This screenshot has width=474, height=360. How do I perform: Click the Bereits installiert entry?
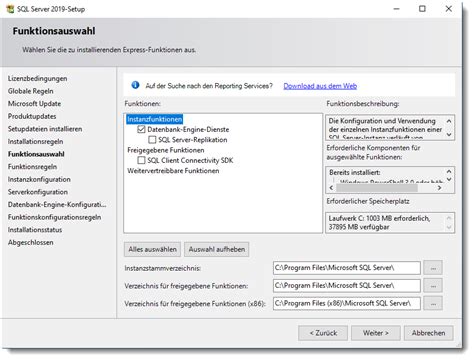(355, 172)
